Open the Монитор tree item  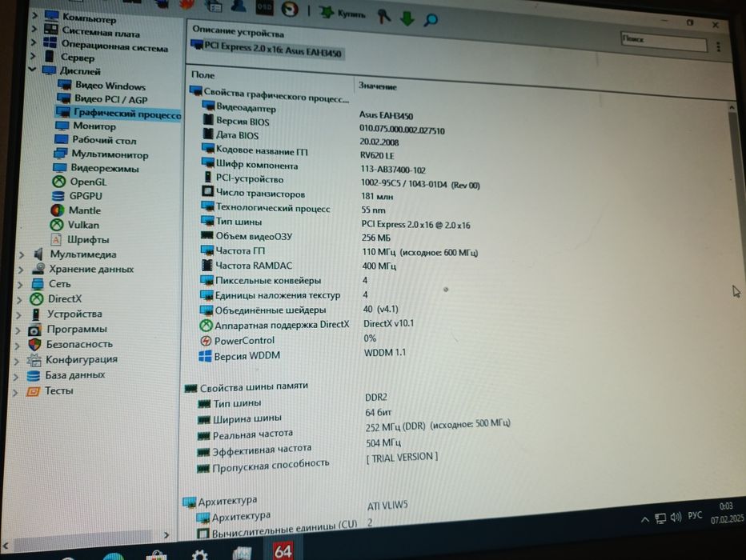coord(85,126)
